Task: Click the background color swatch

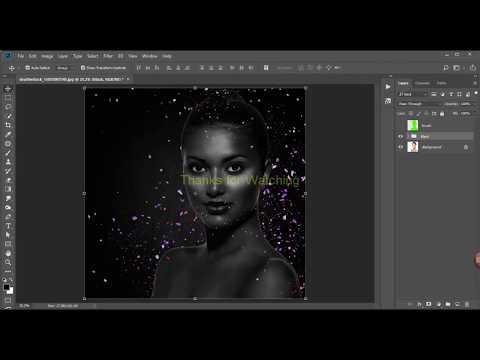Action: pyautogui.click(x=10, y=291)
